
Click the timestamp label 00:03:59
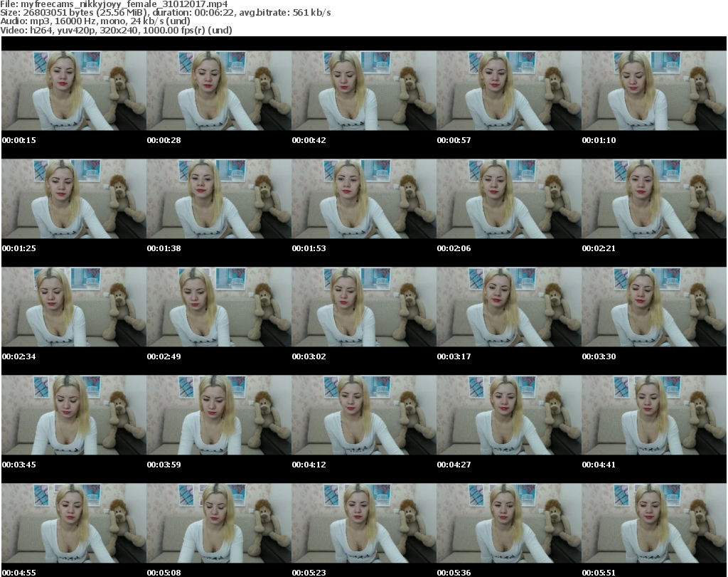tap(164, 465)
